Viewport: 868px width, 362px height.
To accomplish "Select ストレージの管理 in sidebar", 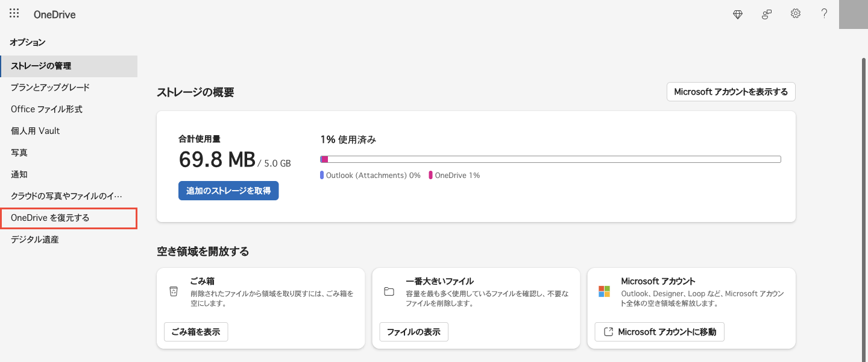I will [x=69, y=66].
